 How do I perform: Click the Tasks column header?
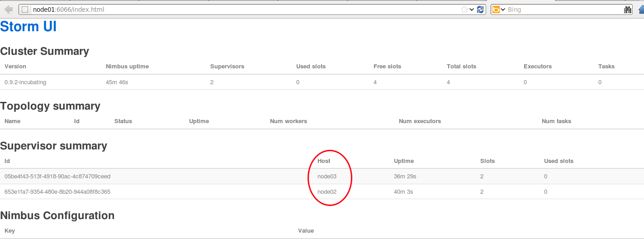606,67
